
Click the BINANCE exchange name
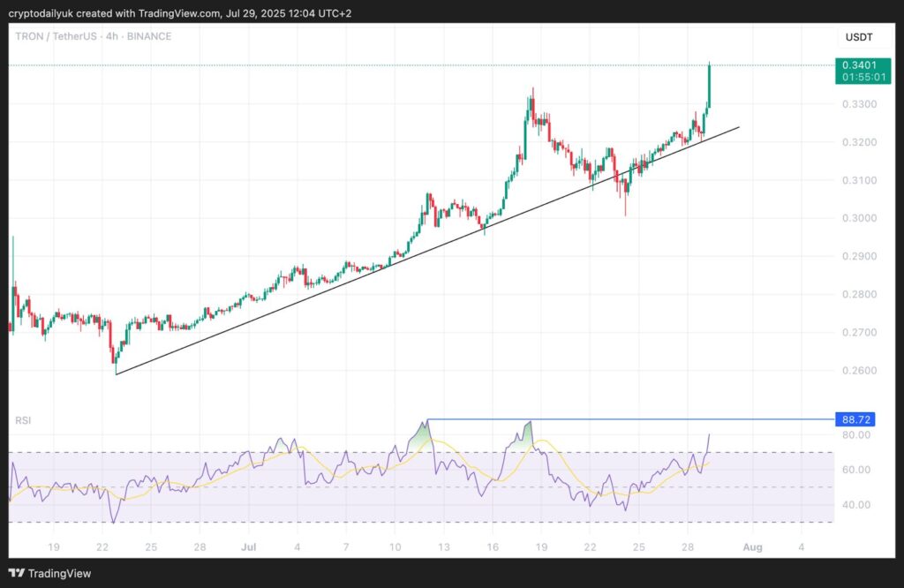pos(148,36)
